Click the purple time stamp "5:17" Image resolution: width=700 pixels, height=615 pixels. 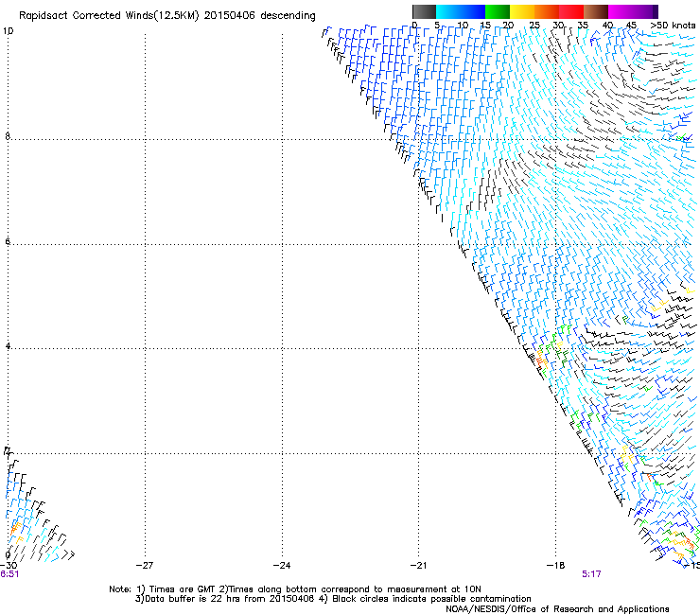[591, 574]
